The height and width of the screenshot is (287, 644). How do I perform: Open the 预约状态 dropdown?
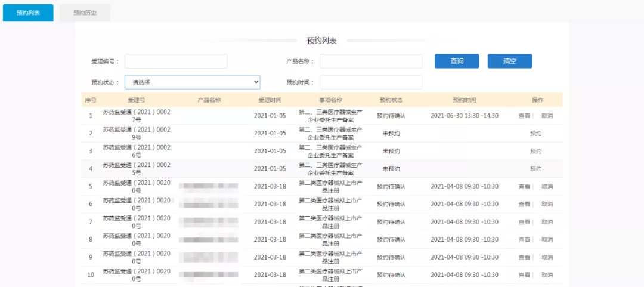click(192, 82)
